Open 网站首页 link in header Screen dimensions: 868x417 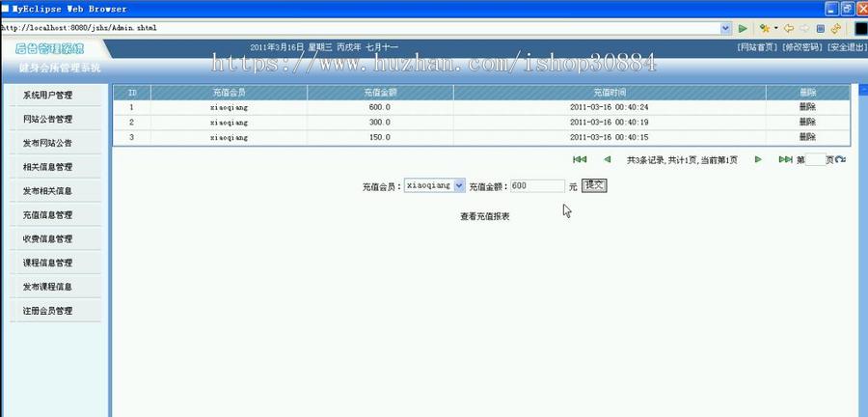point(758,47)
